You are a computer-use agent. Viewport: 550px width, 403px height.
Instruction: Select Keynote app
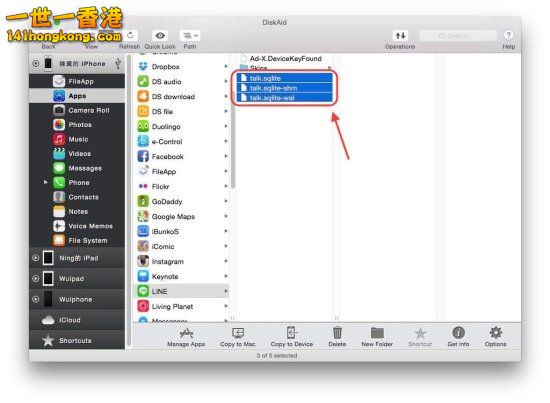tap(182, 277)
